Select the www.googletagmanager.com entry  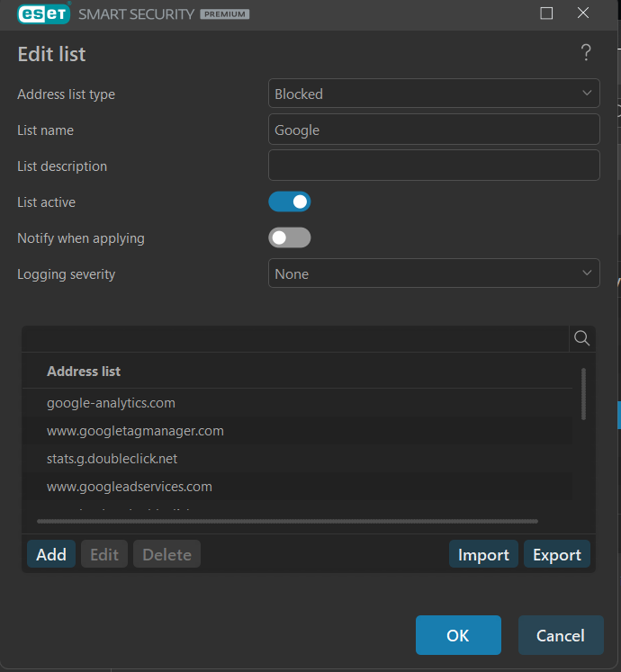(135, 431)
